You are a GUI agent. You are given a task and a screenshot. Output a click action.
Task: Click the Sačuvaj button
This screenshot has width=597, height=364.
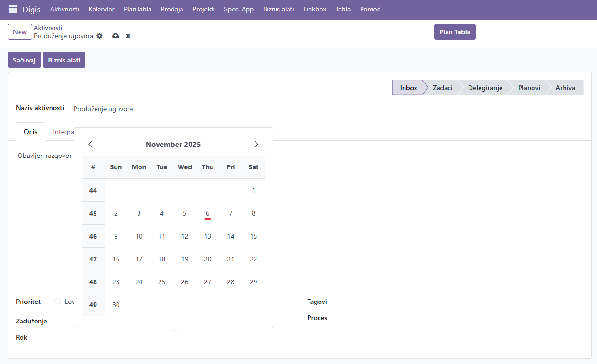point(24,60)
